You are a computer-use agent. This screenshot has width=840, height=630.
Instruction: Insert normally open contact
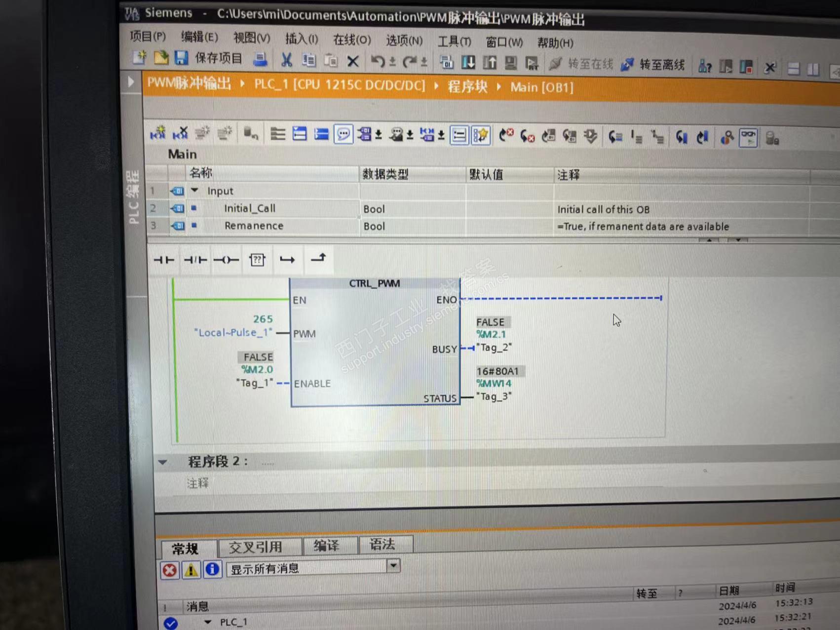point(164,259)
